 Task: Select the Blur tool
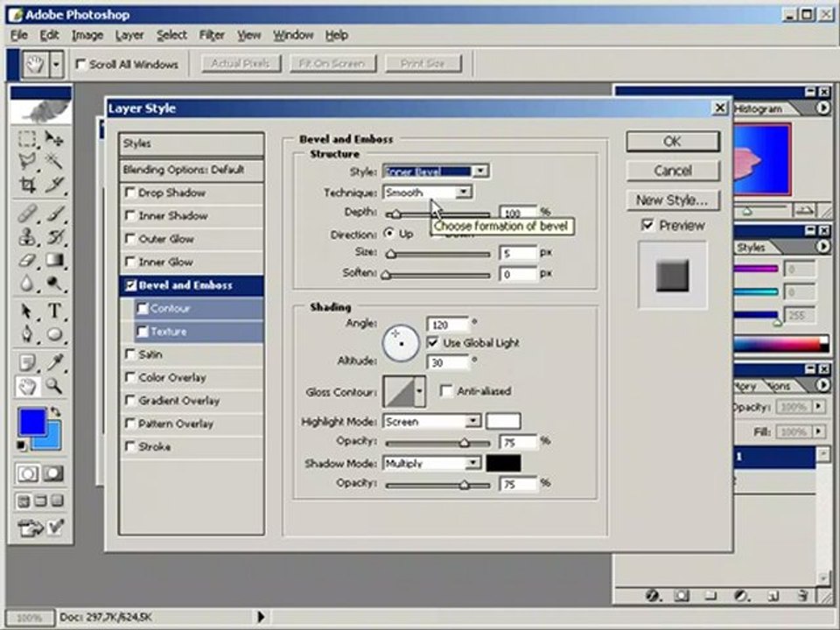click(27, 283)
